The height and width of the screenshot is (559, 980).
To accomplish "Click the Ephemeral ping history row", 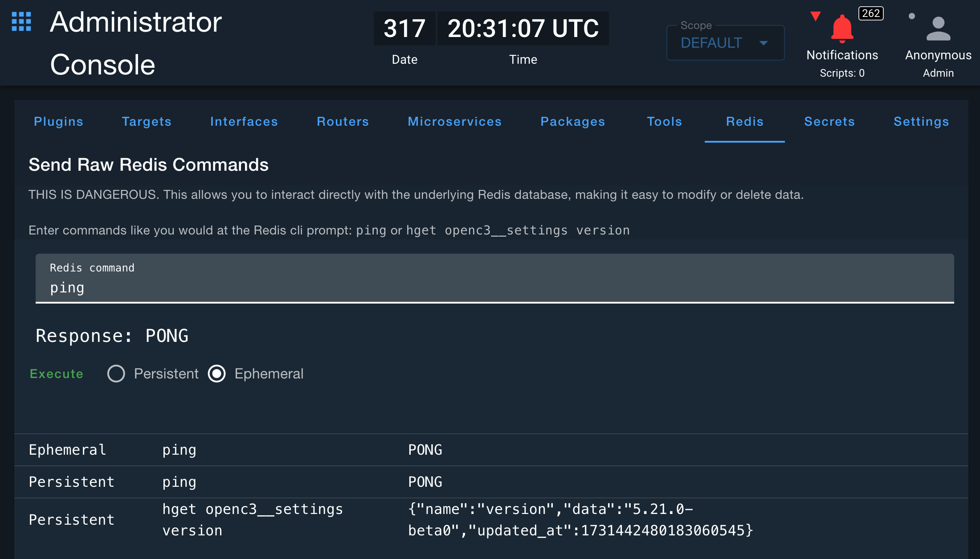I will (x=491, y=450).
